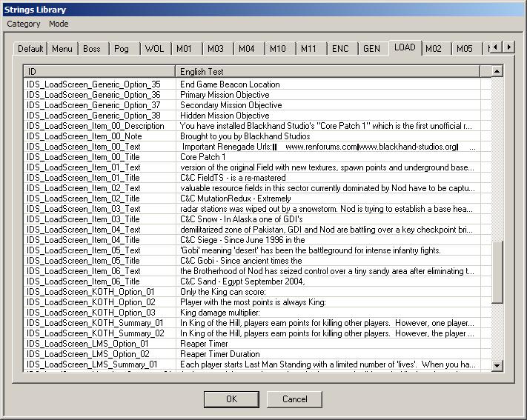The width and height of the screenshot is (527, 420).
Task: Switch to the WOL tab
Action: [x=154, y=49]
